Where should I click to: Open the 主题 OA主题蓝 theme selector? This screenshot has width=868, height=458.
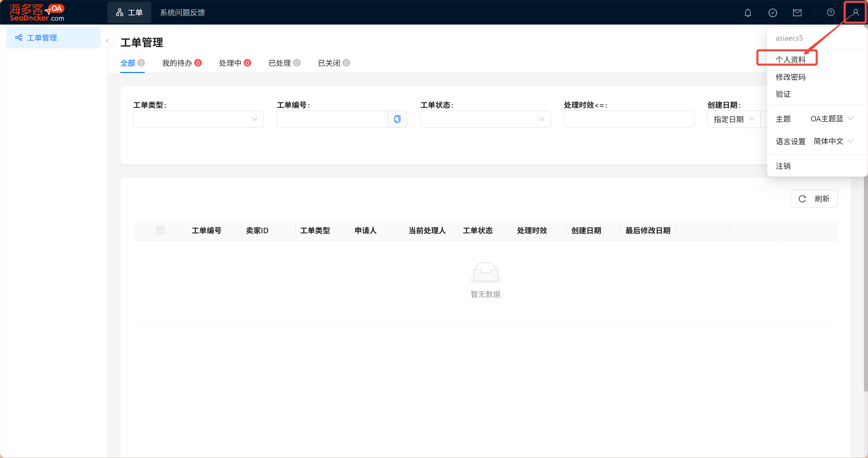click(831, 119)
